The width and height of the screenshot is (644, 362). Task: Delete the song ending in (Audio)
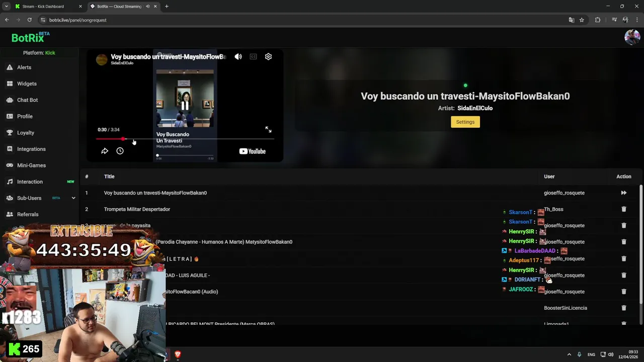coord(624,292)
